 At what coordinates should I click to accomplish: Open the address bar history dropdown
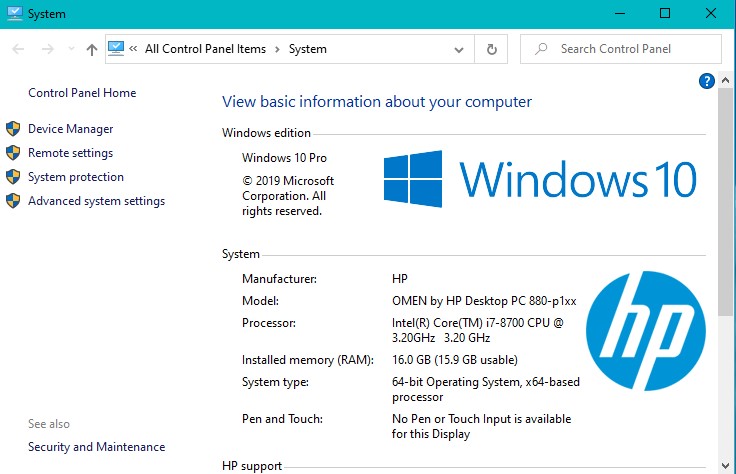459,49
